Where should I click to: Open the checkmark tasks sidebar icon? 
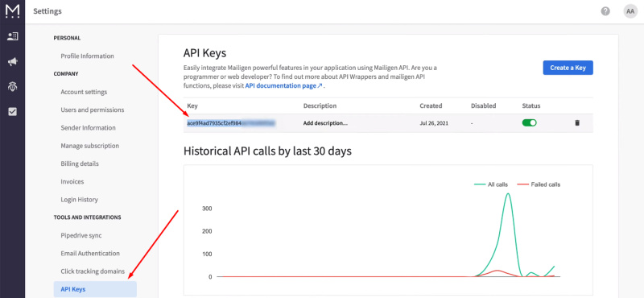click(12, 111)
